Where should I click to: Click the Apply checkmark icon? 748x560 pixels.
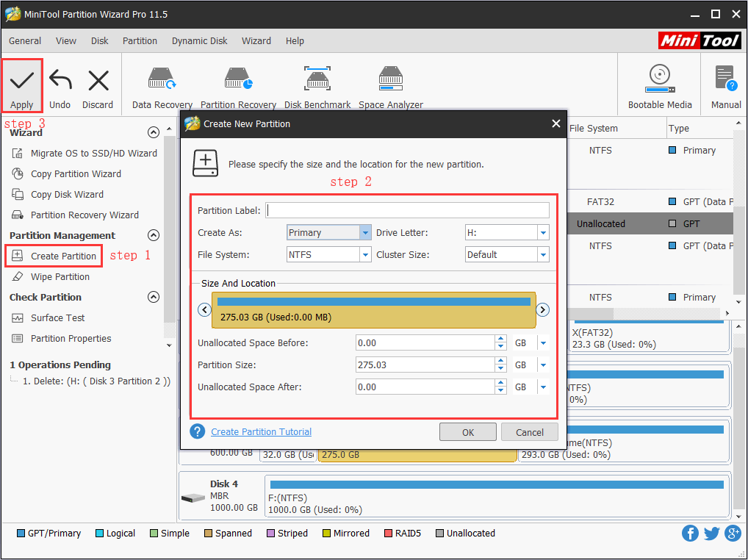click(22, 80)
